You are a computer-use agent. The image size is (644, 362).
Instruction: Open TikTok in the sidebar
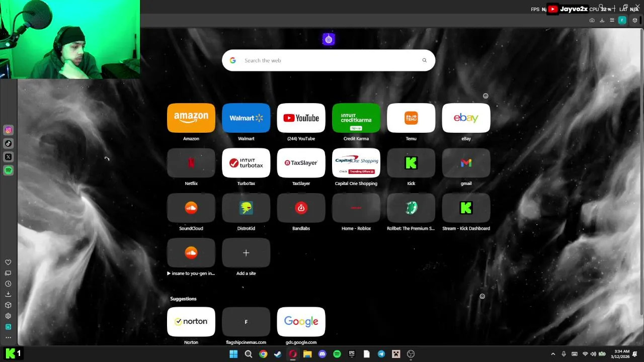pyautogui.click(x=8, y=143)
